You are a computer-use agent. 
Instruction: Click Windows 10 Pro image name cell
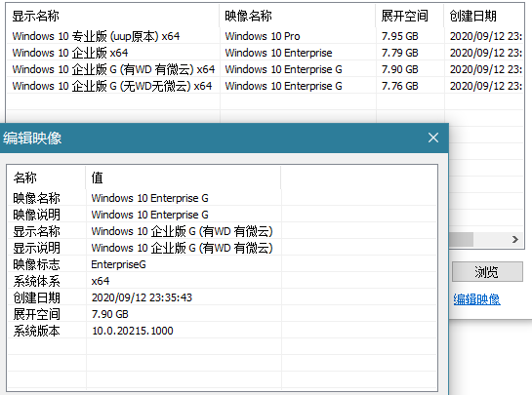tap(263, 36)
